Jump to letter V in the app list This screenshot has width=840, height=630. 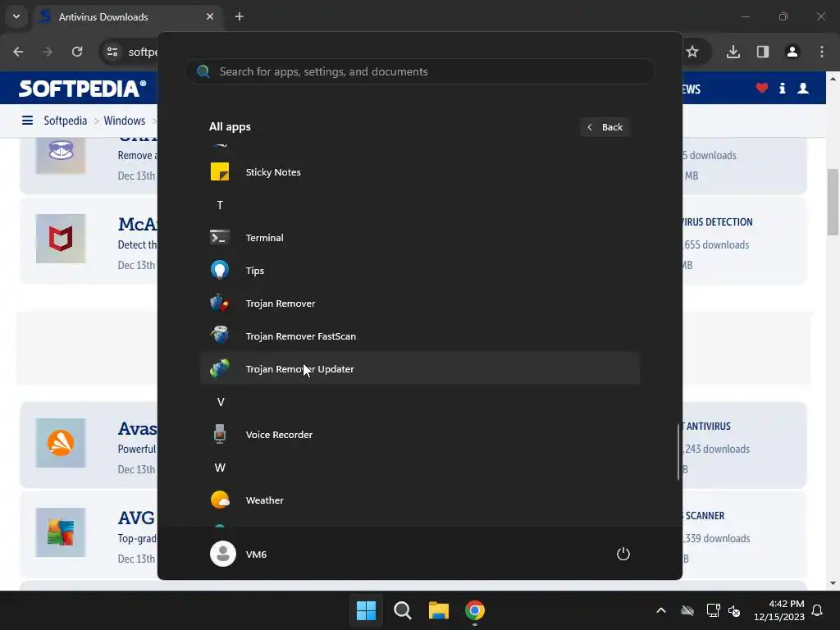pos(220,402)
